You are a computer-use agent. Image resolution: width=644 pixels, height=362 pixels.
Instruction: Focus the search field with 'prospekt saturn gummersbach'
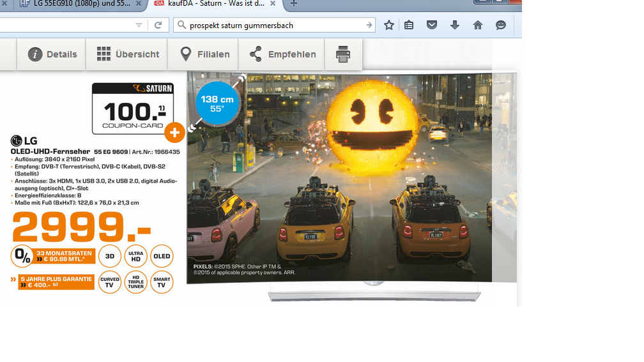274,25
